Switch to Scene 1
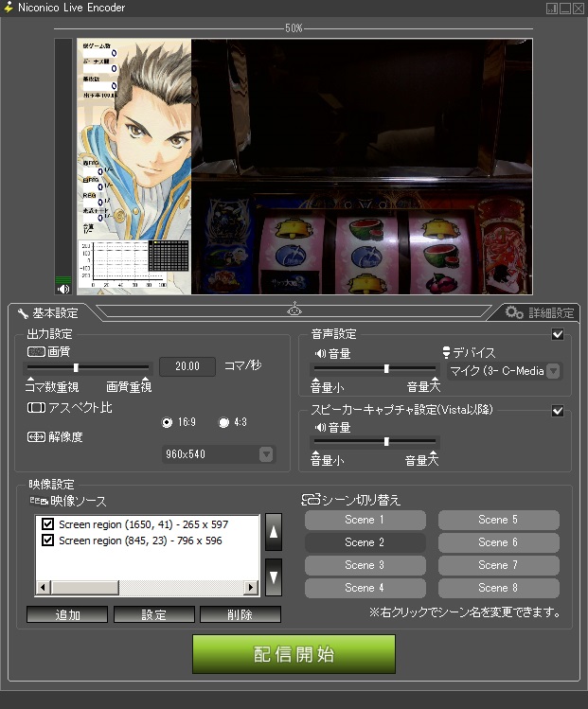Screen dimensions: 588x709 tap(365, 520)
